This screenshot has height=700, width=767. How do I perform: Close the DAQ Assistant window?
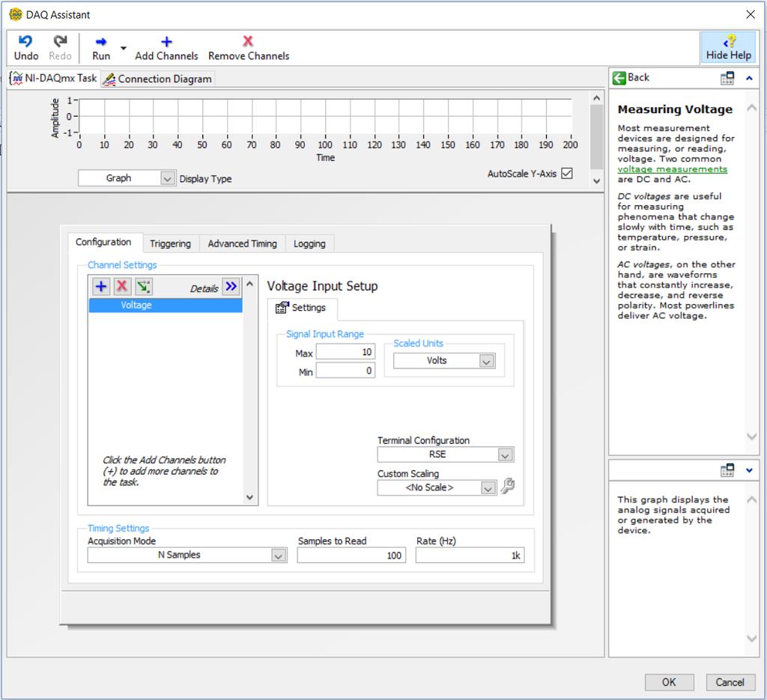coord(751,15)
